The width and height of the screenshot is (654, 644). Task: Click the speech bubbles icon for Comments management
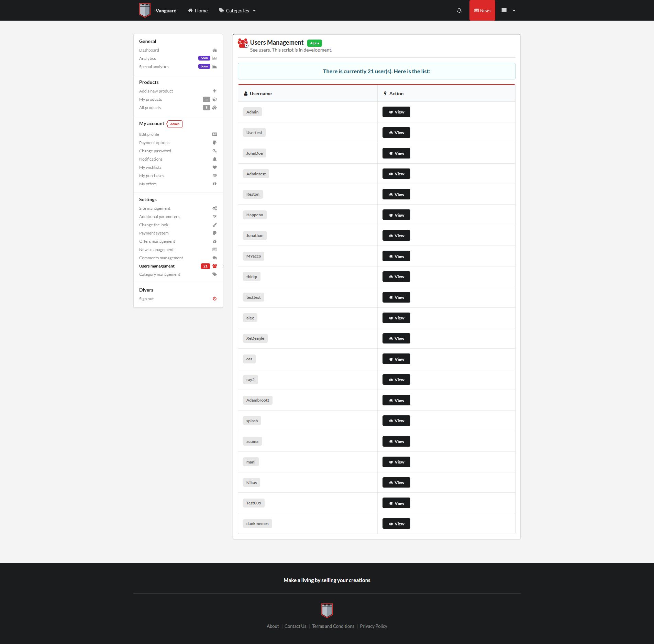coord(214,258)
